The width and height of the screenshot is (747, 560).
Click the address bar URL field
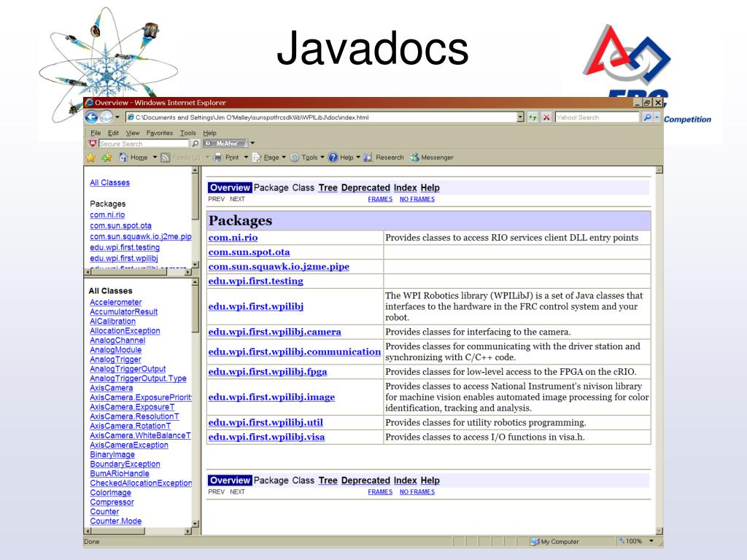pyautogui.click(x=322, y=117)
